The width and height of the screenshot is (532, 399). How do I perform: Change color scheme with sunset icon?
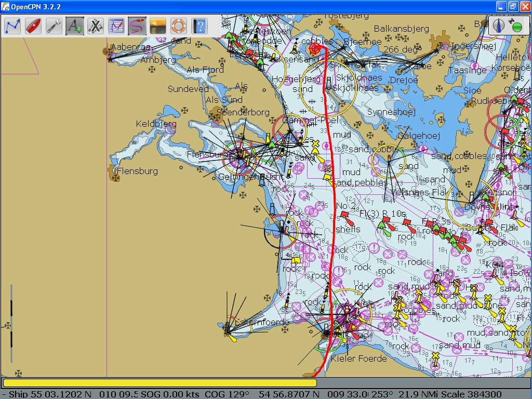(x=158, y=25)
